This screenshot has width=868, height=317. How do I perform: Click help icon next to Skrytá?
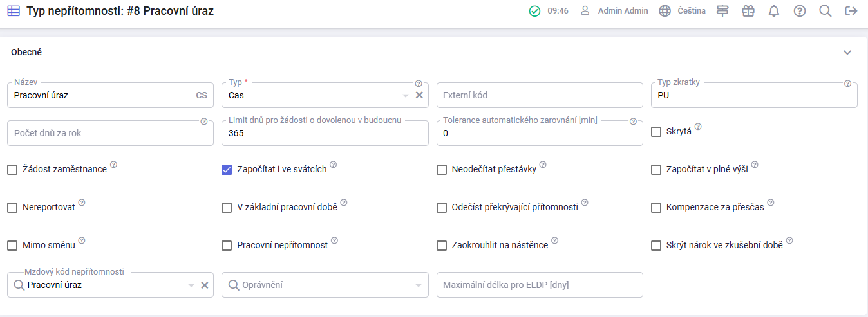698,127
